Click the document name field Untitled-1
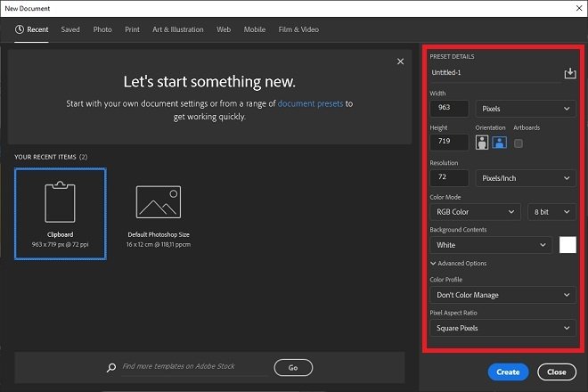This screenshot has height=392, width=588. coord(495,73)
